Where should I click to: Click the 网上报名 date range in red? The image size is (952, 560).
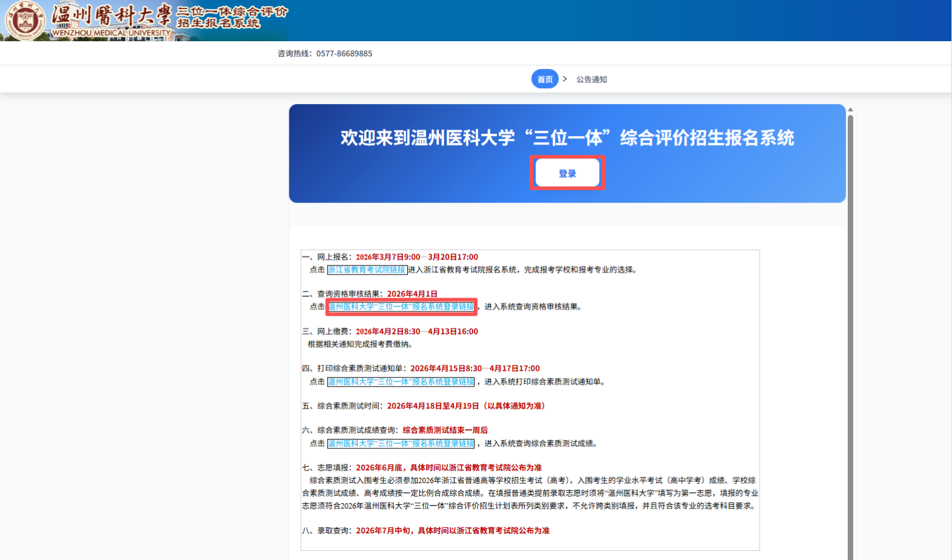pos(416,257)
